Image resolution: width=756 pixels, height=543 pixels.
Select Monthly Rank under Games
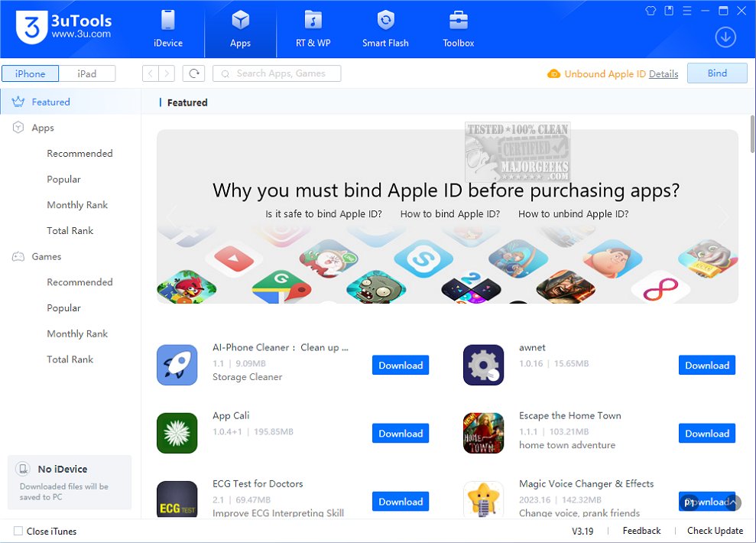(77, 333)
